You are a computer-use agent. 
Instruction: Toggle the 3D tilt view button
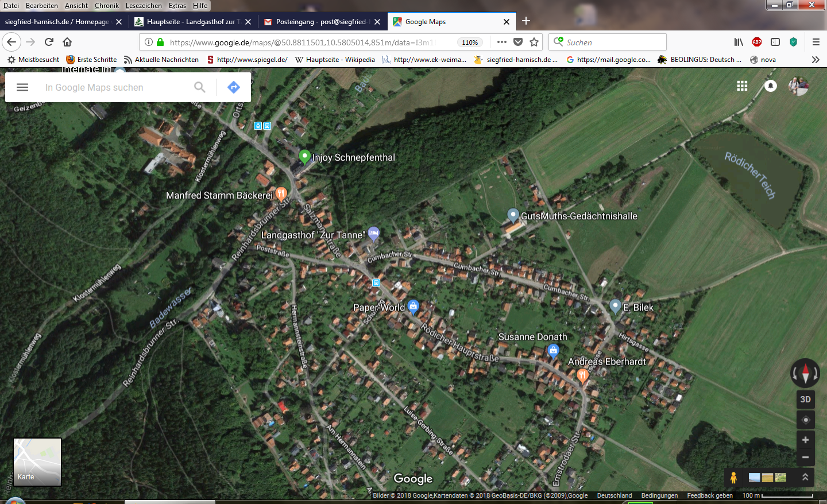[806, 399]
